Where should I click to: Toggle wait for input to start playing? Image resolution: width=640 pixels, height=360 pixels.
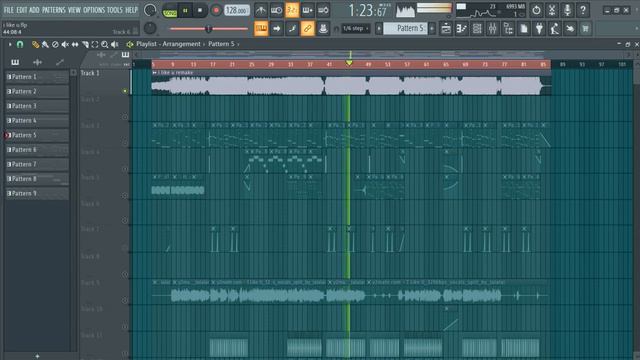(276, 10)
